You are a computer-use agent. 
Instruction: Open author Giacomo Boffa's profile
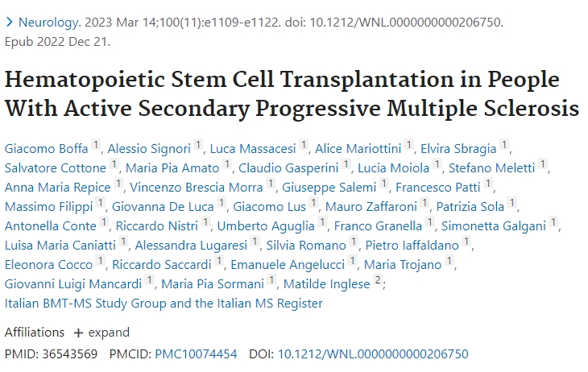pyautogui.click(x=46, y=148)
